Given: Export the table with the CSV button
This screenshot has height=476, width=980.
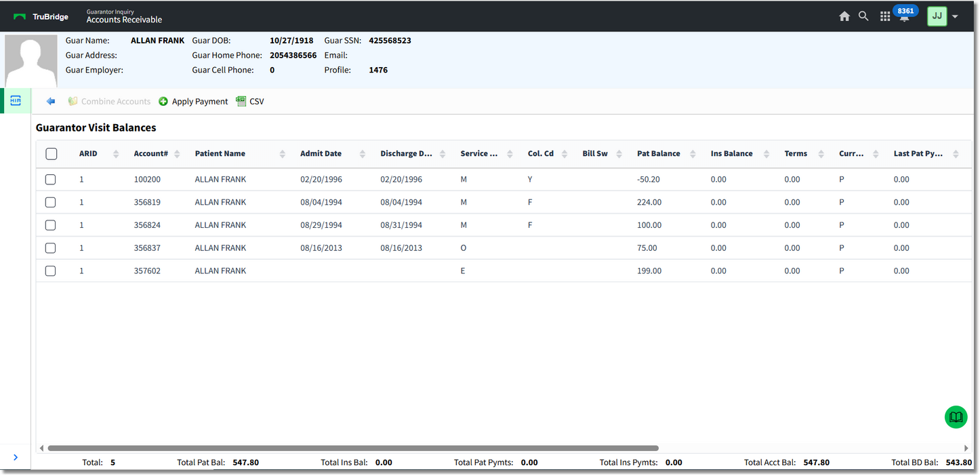Looking at the screenshot, I should 250,102.
